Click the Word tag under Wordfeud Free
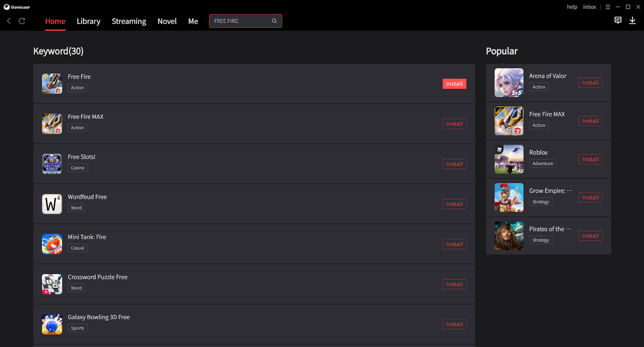The height and width of the screenshot is (347, 644). (76, 208)
